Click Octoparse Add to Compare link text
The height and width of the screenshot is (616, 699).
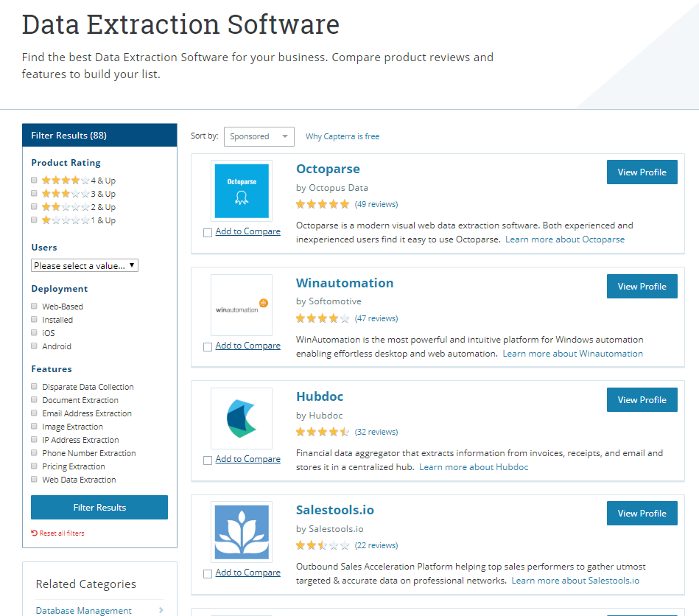pyautogui.click(x=248, y=231)
